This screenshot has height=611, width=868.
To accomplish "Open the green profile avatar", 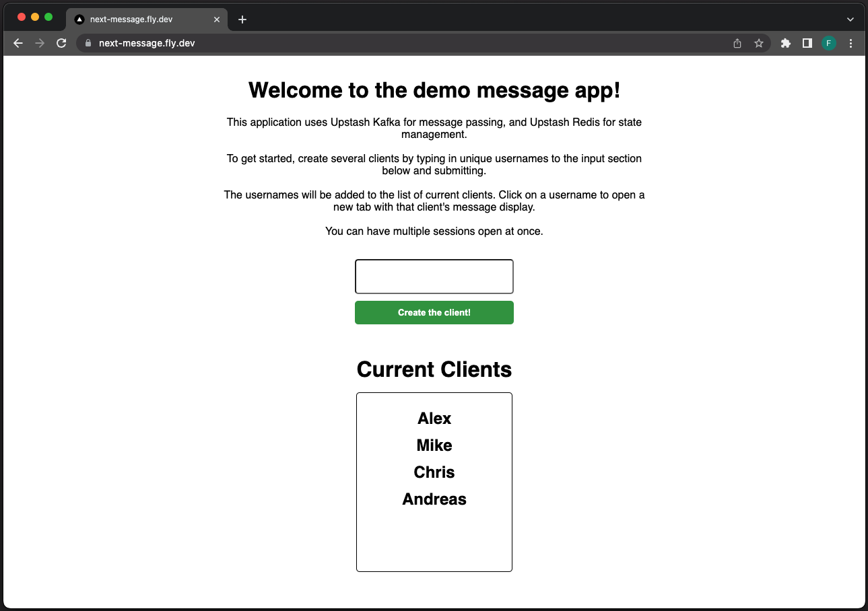I will 828,43.
